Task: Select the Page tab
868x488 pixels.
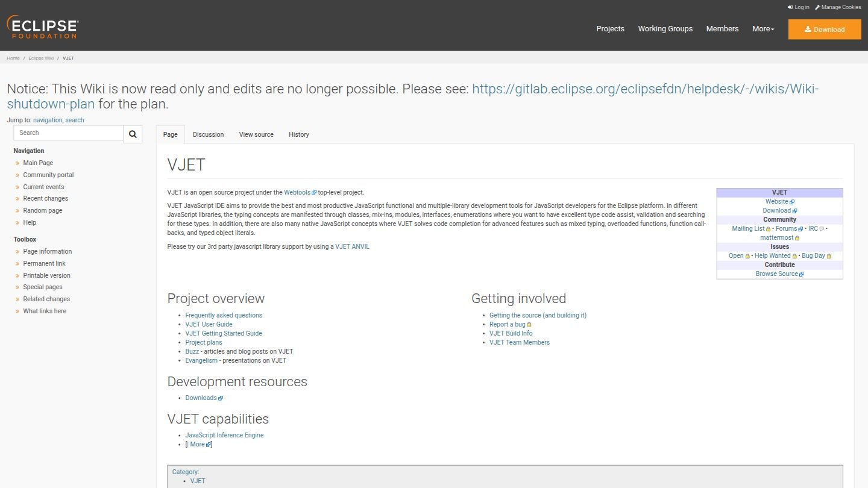Action: 171,134
